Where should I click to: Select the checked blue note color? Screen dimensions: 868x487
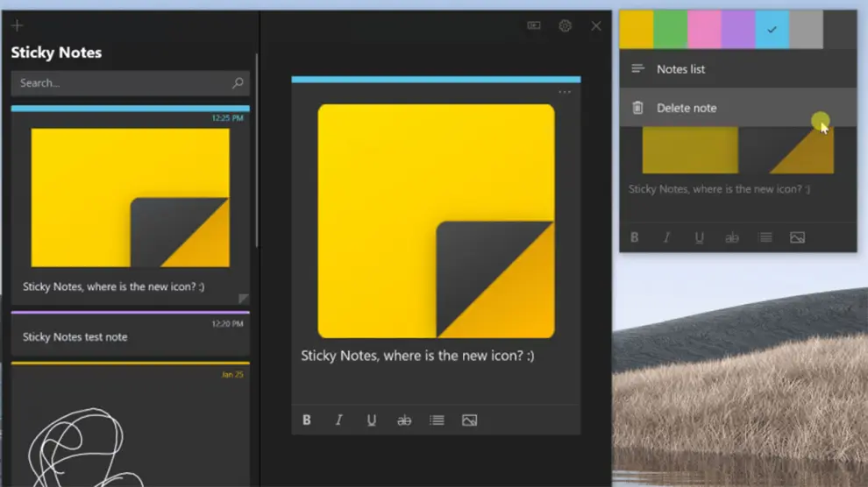[x=772, y=29]
